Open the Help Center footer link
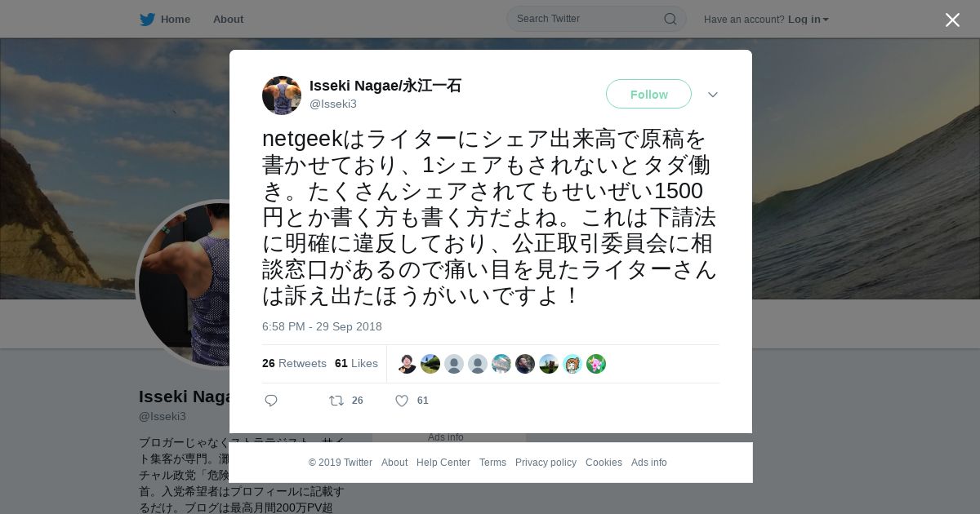Viewport: 980px width, 514px height. tap(443, 463)
